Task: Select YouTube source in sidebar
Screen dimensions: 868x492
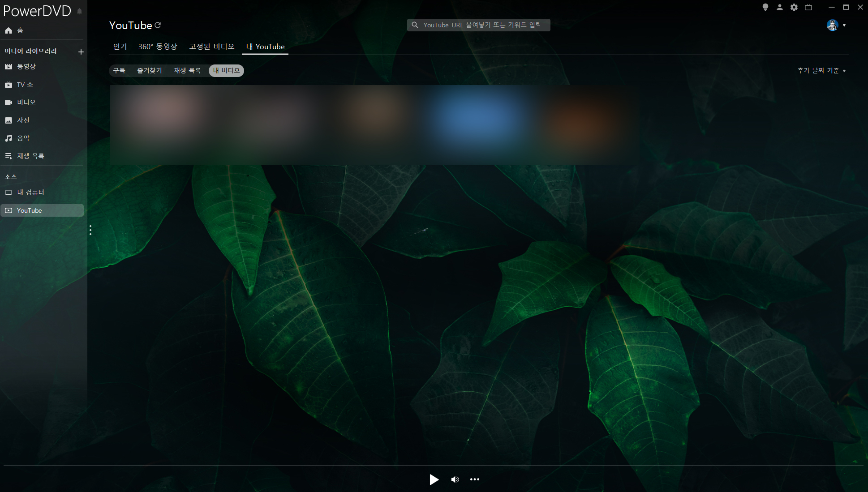Action: coord(42,210)
